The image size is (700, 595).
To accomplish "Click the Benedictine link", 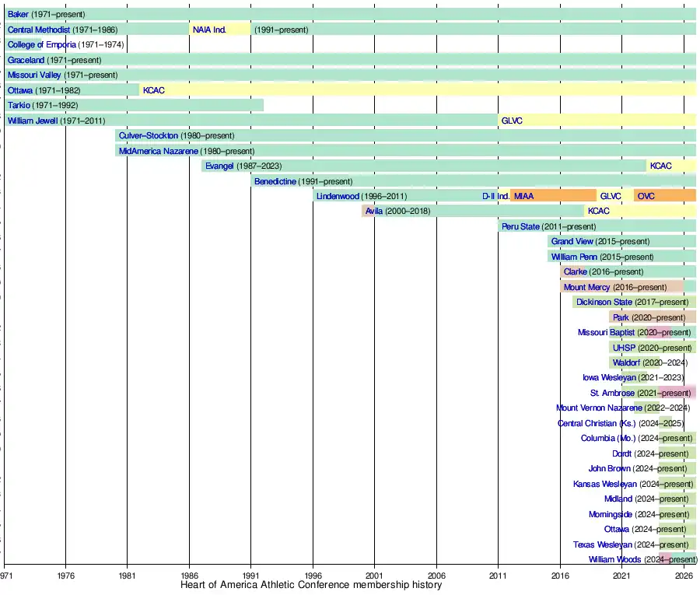I will 275,181.
